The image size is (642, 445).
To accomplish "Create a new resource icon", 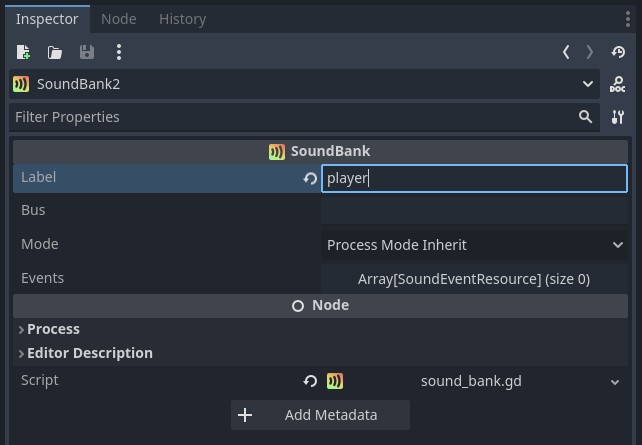I will 23,52.
